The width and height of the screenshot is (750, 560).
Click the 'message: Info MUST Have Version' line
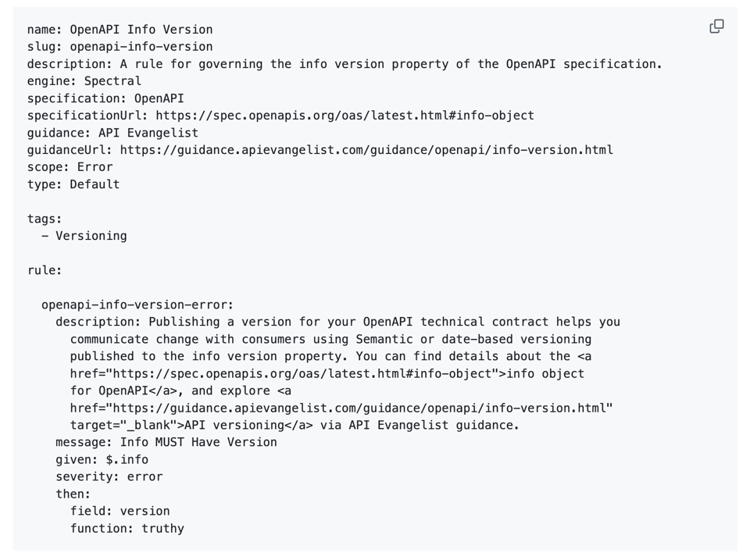[x=166, y=442]
